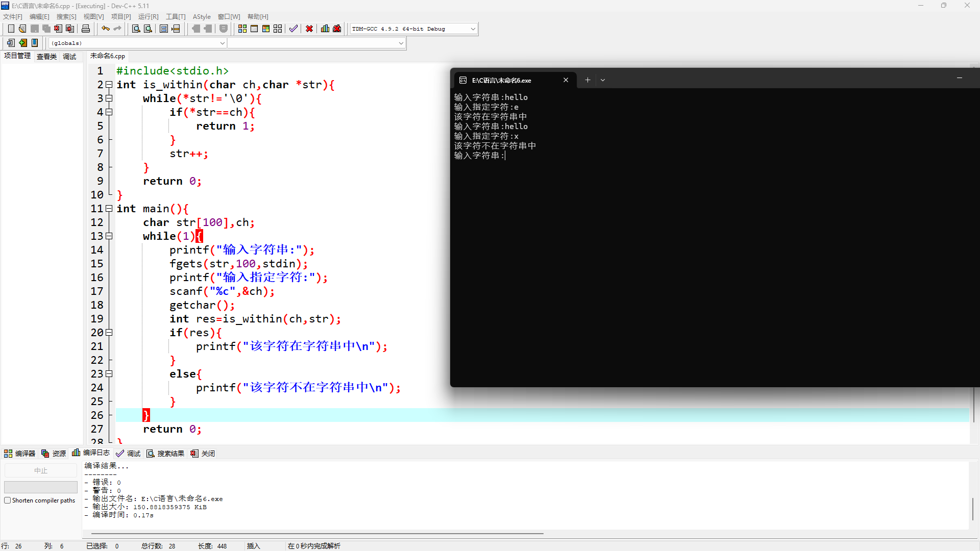Click the Find magnifier toolbar icon

[136, 29]
